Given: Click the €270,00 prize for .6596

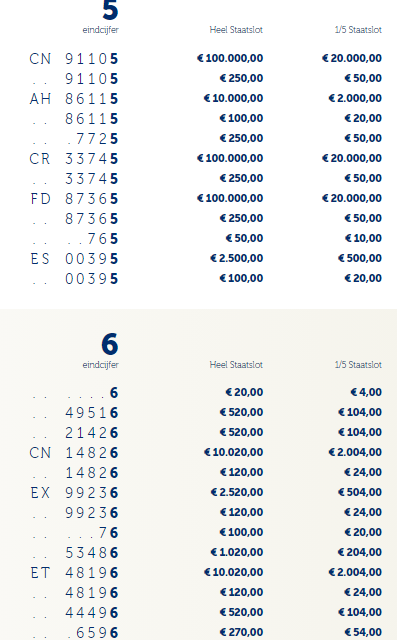Looking at the screenshot, I should coord(241,632).
